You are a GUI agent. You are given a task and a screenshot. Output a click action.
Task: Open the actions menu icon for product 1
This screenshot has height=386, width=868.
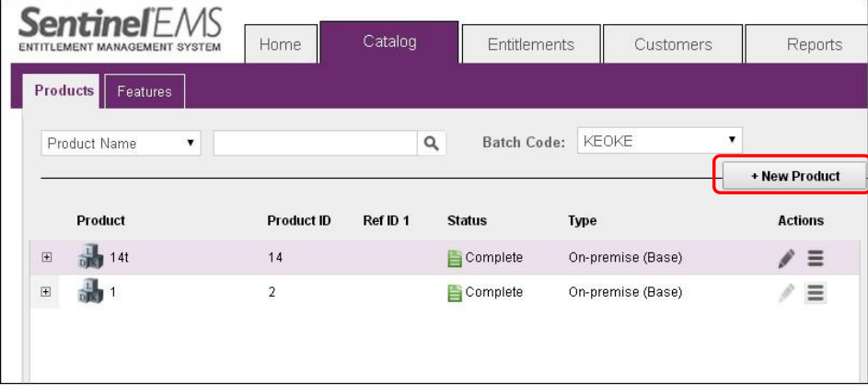[x=816, y=293]
